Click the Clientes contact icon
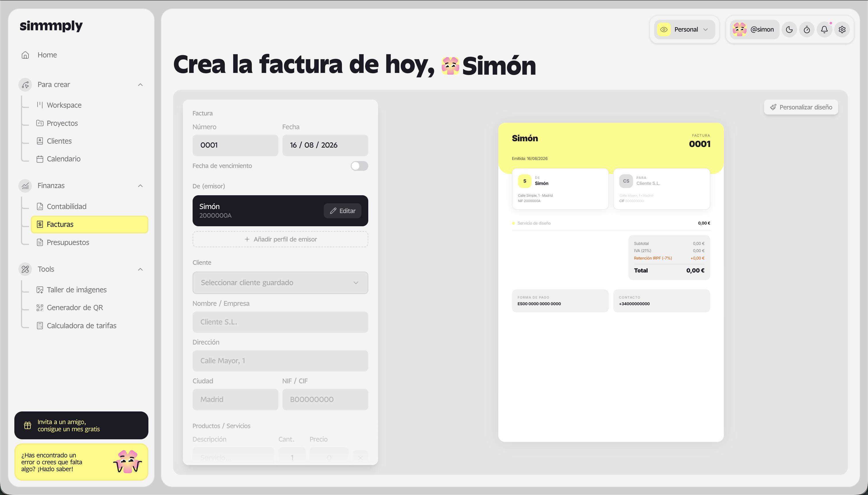 (x=40, y=141)
